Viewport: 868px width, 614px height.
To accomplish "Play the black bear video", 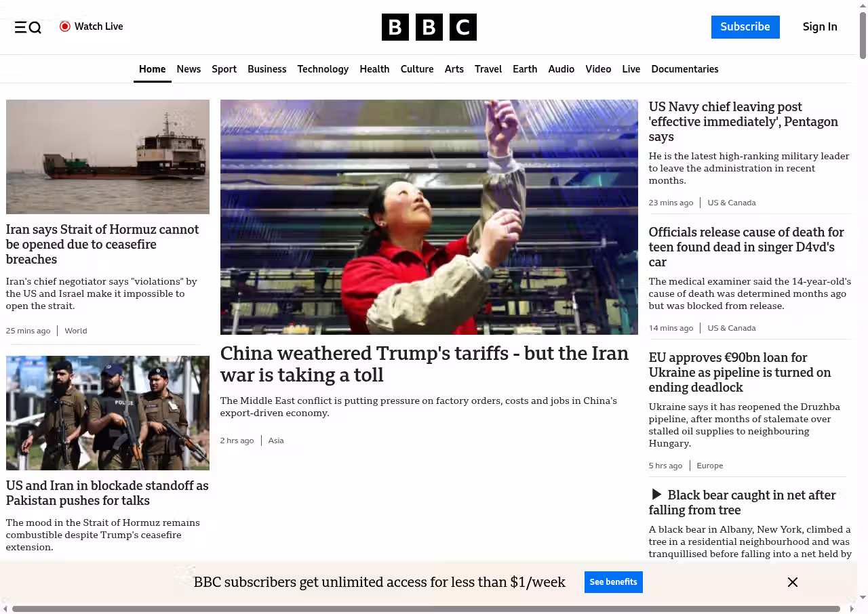I will pyautogui.click(x=656, y=495).
